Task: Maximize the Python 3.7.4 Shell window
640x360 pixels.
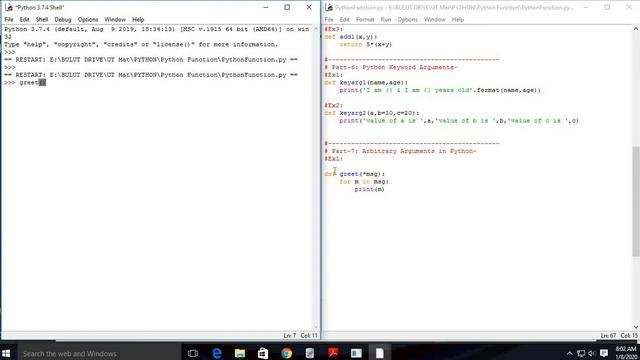Action: 287,7
